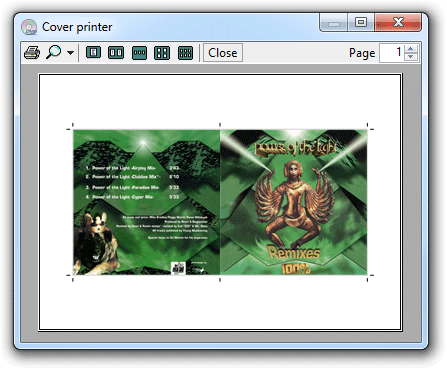Maximize the Cover printer window

point(361,22)
